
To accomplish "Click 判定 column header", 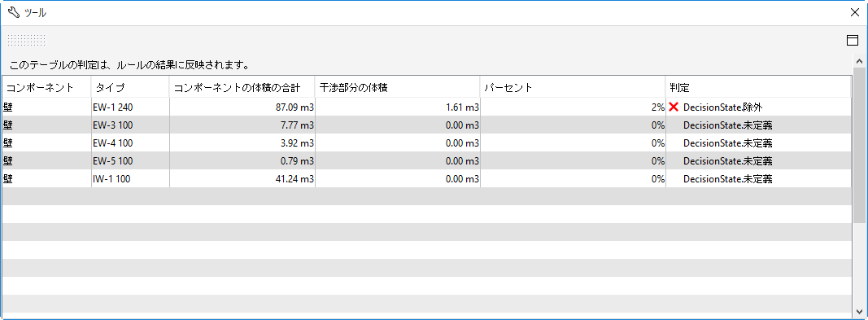I will (x=758, y=87).
